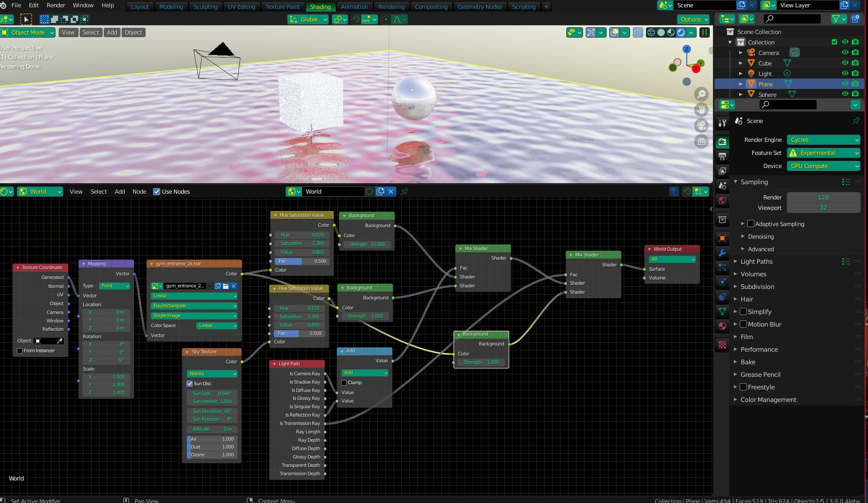Click the viewport View menu button
868x503 pixels.
(x=68, y=32)
